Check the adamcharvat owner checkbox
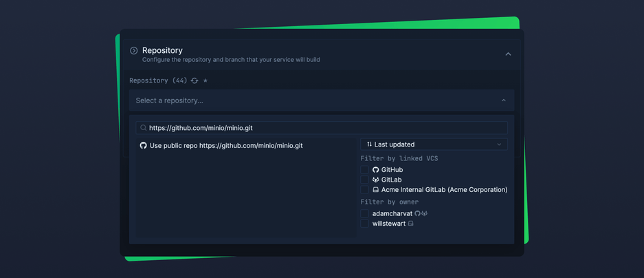This screenshot has width=644, height=278. pyautogui.click(x=364, y=213)
